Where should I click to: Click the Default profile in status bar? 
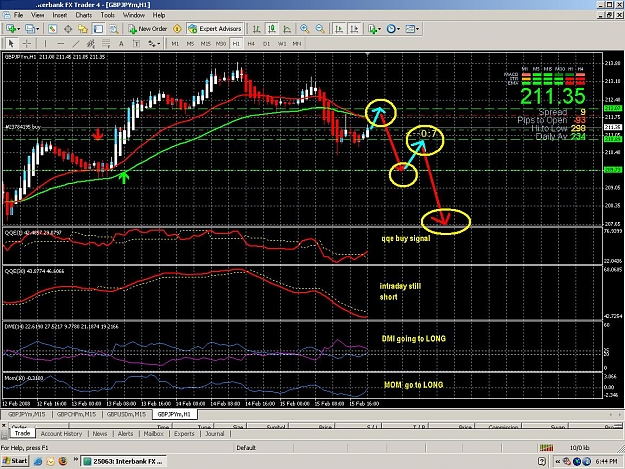pos(246,448)
